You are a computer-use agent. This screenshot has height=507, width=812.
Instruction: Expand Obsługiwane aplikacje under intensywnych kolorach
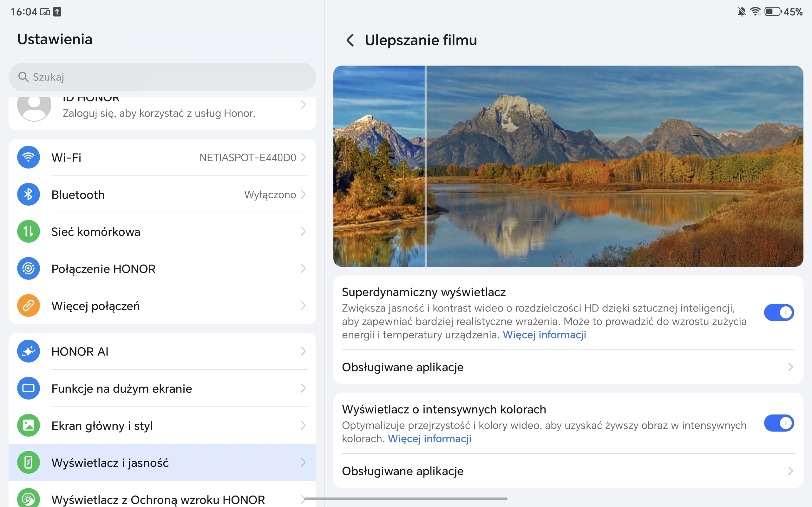pos(568,471)
